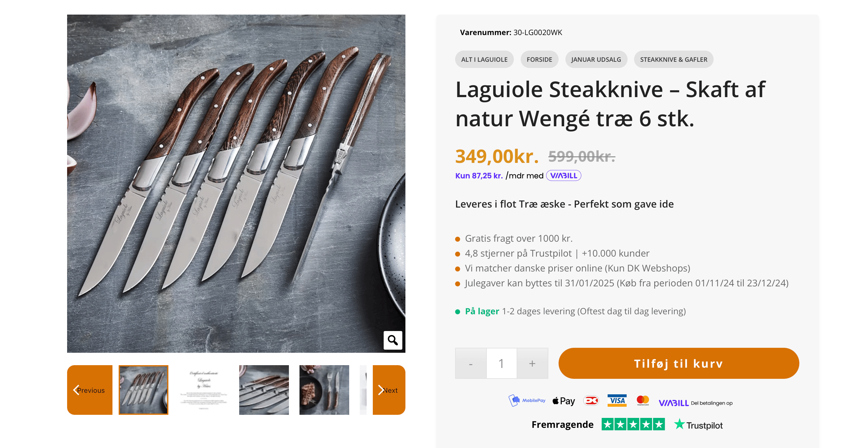Click the Dankort payment icon
868x448 pixels.
coord(591,400)
